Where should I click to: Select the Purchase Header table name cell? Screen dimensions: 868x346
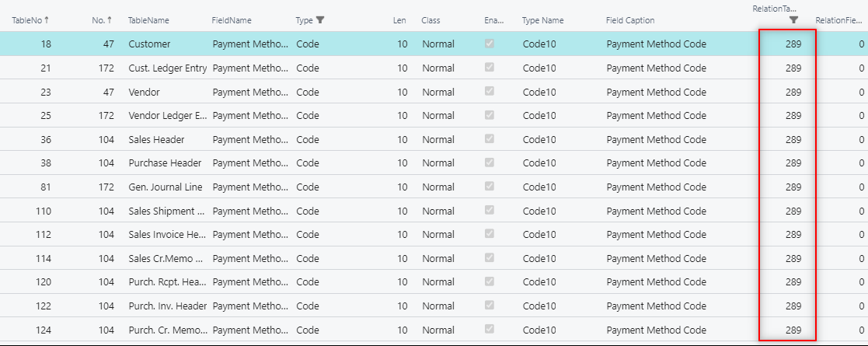click(165, 163)
